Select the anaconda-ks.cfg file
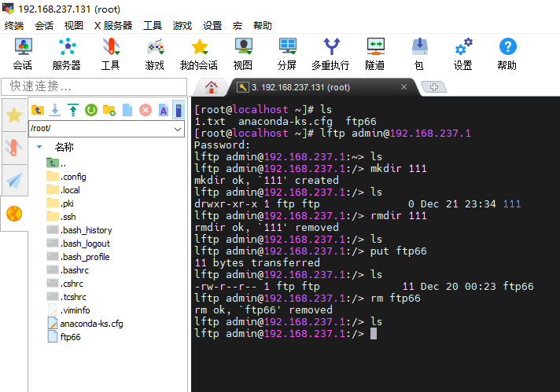The height and width of the screenshot is (392, 560). 91,323
